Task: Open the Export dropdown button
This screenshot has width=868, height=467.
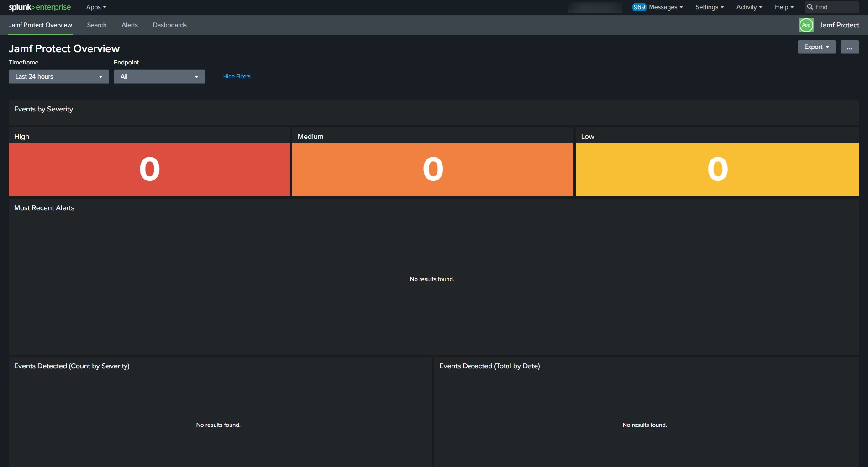Action: pyautogui.click(x=816, y=47)
